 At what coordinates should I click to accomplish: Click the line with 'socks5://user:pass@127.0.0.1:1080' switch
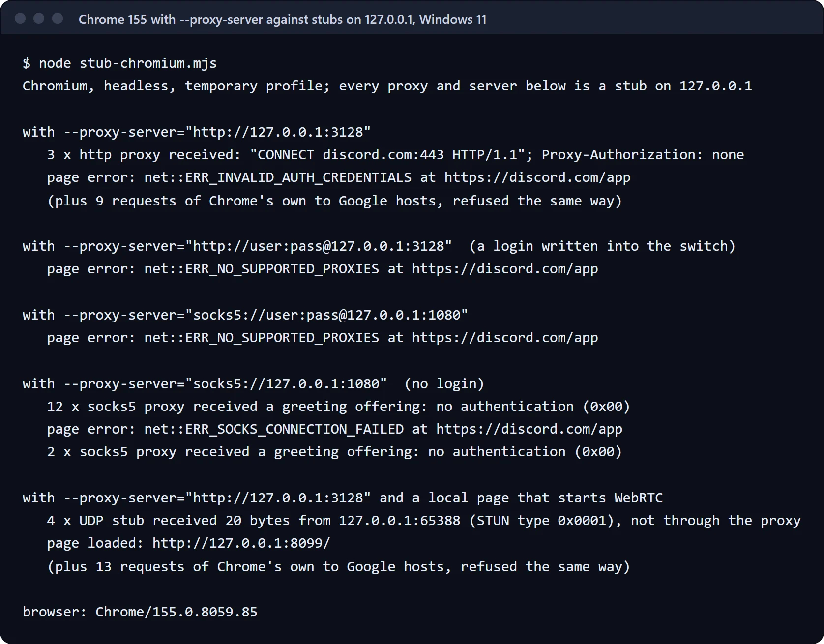pos(245,315)
